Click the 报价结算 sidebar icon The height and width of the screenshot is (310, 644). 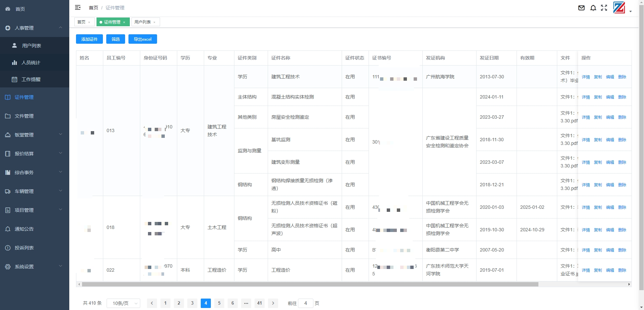[8, 154]
